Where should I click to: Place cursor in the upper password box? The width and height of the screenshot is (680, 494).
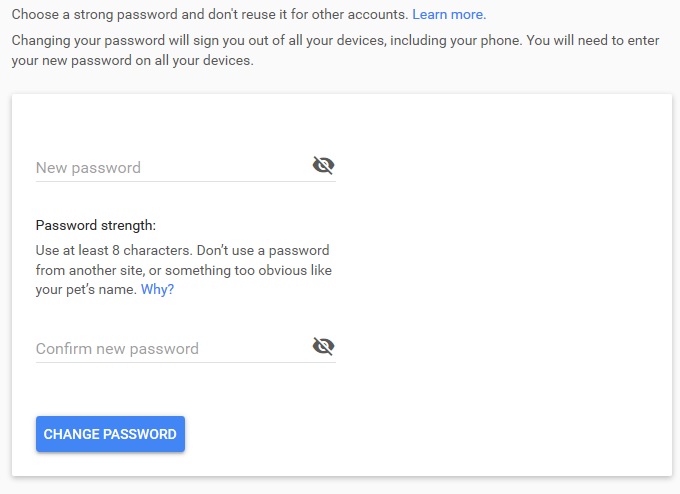pos(170,167)
